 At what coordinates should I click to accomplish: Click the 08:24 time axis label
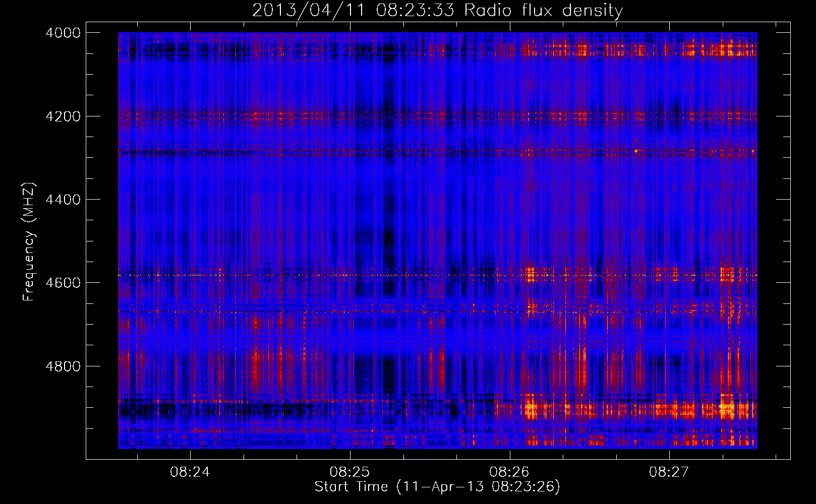(190, 472)
